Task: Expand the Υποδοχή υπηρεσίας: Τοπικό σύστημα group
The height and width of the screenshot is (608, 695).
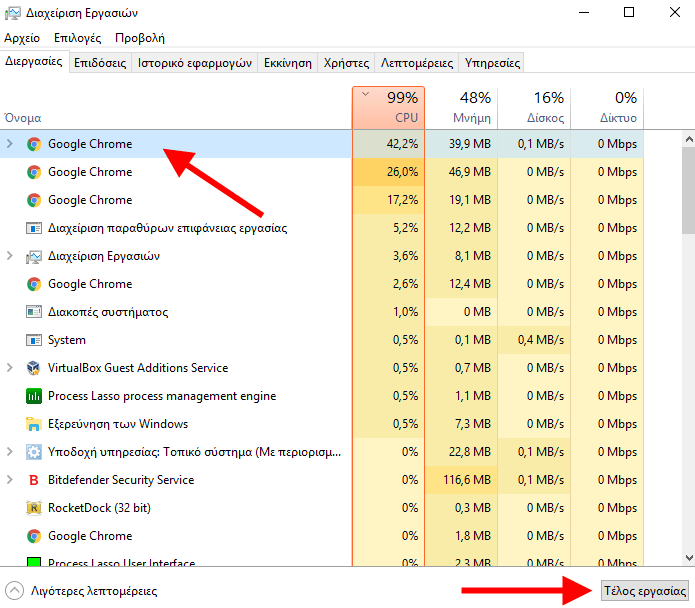Action: tap(9, 452)
